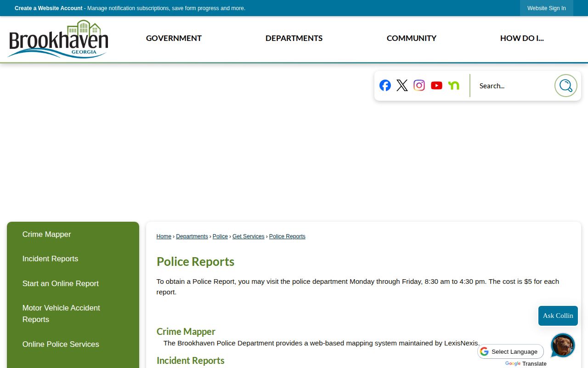This screenshot has height=368, width=588.
Task: Click Website Sign In button
Action: click(x=547, y=8)
